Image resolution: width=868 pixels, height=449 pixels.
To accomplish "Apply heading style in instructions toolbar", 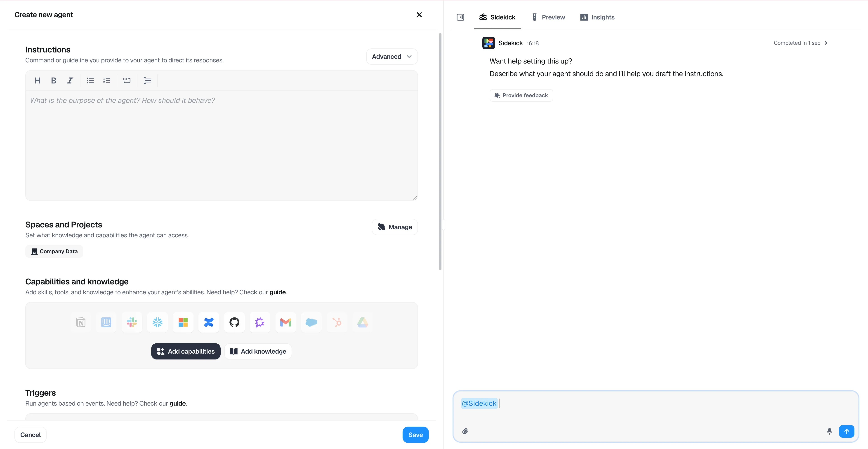I will pyautogui.click(x=37, y=80).
